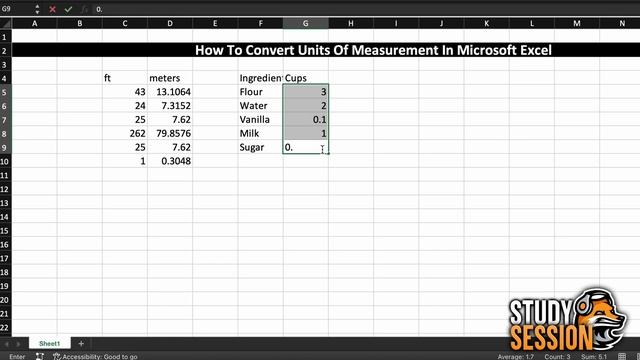
Task: Click the cell containing 262
Action: (x=125, y=133)
